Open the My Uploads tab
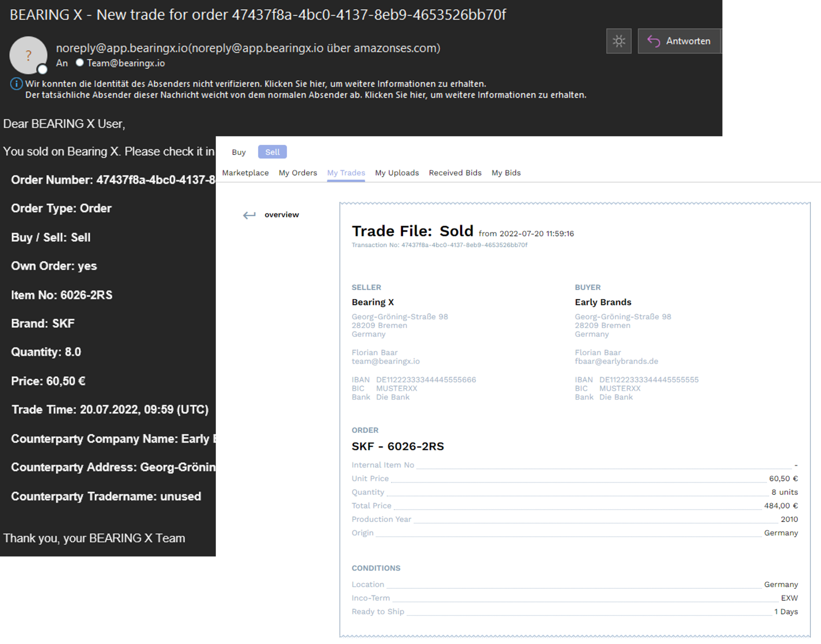This screenshot has height=644, width=821. pyautogui.click(x=397, y=173)
